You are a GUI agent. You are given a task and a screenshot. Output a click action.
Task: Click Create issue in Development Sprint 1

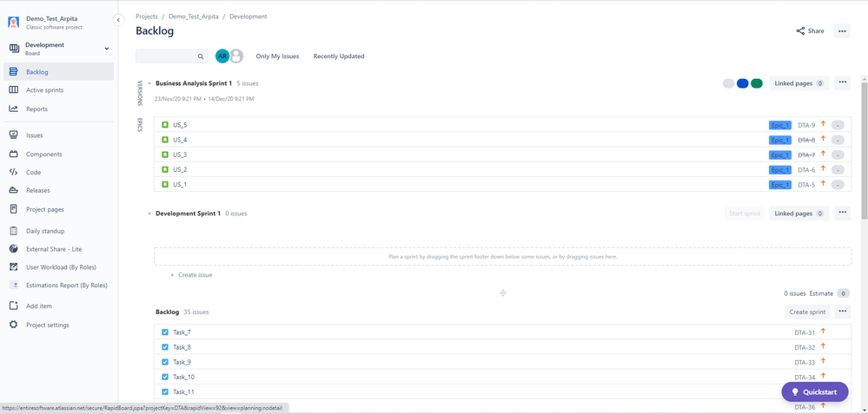(x=191, y=275)
